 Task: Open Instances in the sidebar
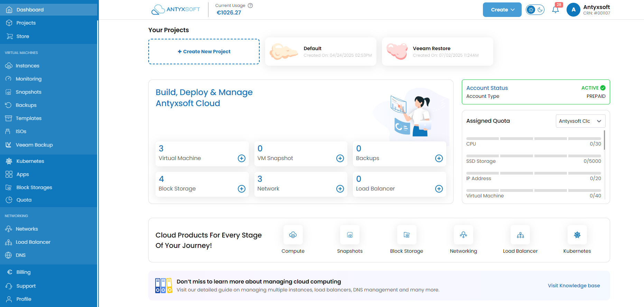point(48,66)
